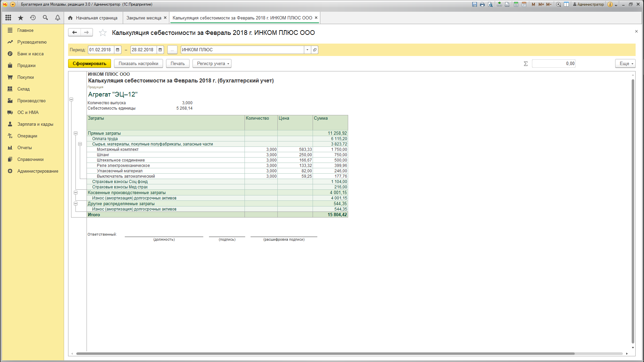644x362 pixels.
Task: Collapse the Сырье, материалы group
Action: pyautogui.click(x=80, y=144)
